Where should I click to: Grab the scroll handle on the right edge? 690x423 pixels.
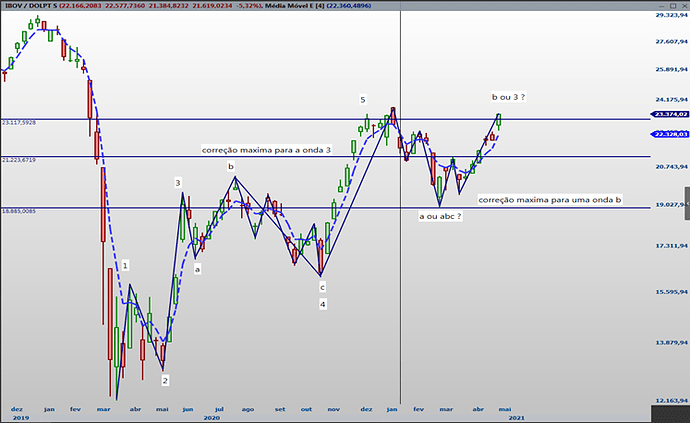click(x=687, y=203)
